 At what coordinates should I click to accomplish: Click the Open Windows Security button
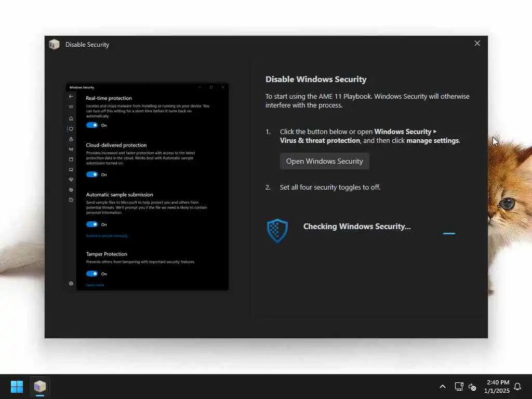point(324,161)
